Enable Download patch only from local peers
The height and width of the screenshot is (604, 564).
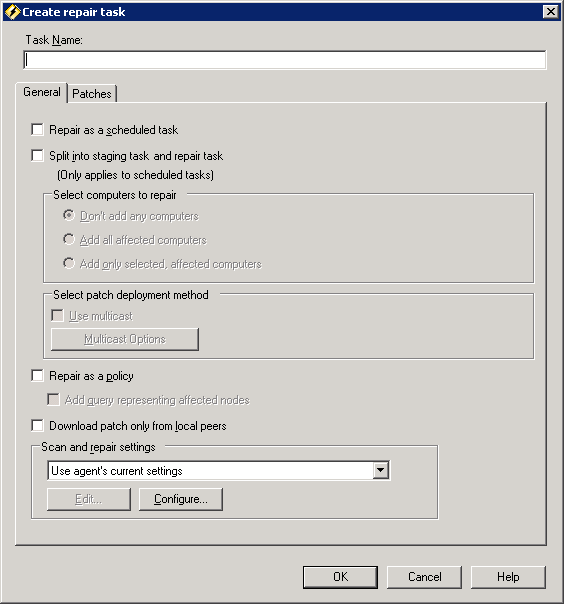pos(37,425)
